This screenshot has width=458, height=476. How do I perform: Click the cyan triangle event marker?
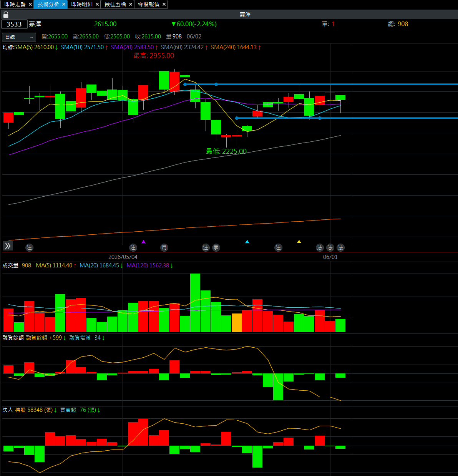tap(247, 242)
